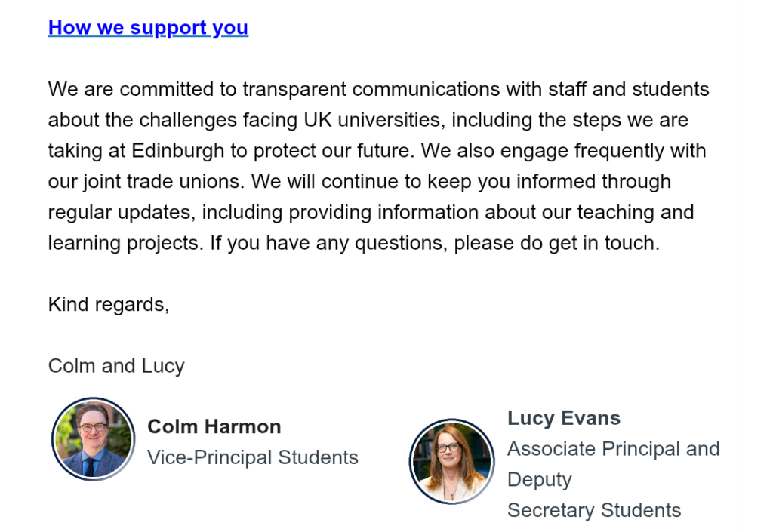Viewport: 773px width, 532px height.
Task: Open the "How we support you" link
Action: click(x=148, y=28)
